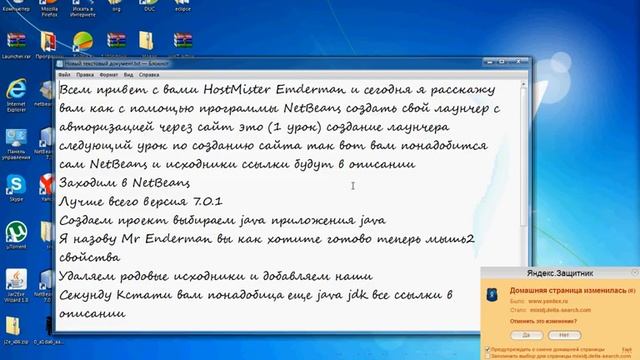Image resolution: width=640 pixels, height=360 pixels.
Task: Click the line 'Лучше всего версия 7.0.1'
Action: 141,201
